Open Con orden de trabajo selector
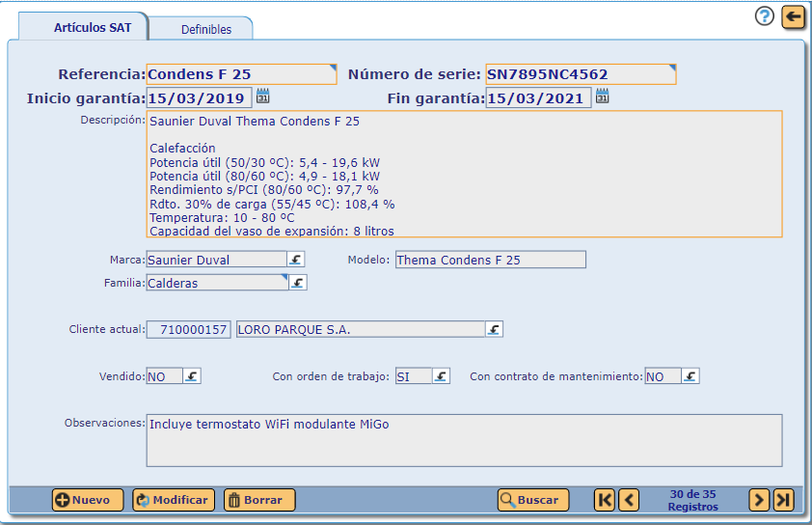 441,375
